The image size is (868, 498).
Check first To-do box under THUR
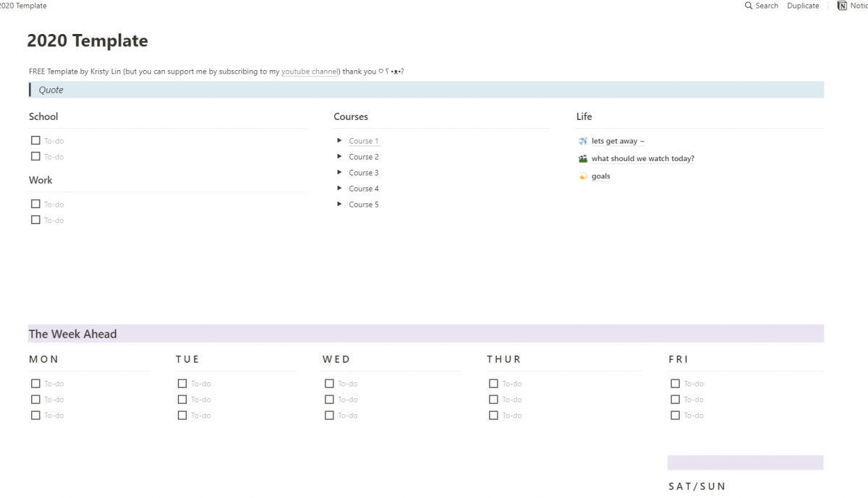493,383
